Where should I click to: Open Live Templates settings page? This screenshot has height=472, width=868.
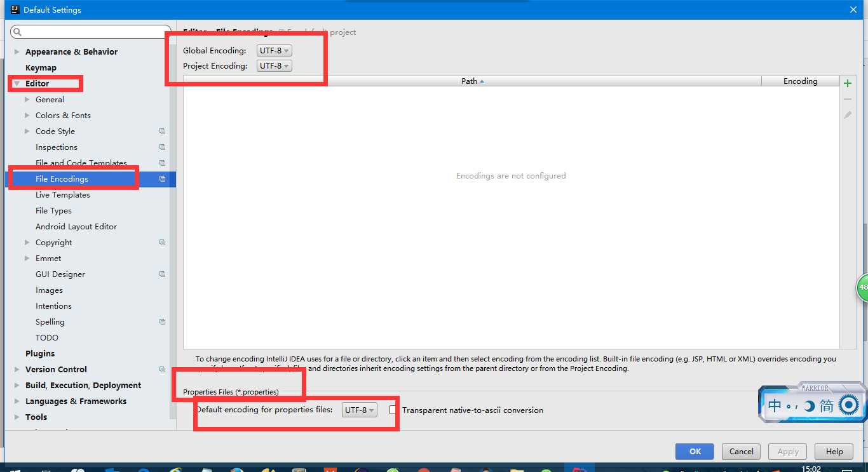click(63, 195)
